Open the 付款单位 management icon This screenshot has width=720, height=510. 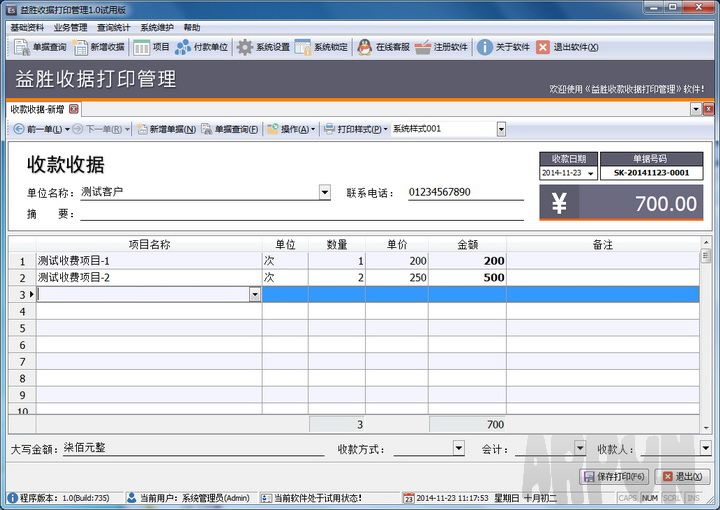[x=201, y=47]
